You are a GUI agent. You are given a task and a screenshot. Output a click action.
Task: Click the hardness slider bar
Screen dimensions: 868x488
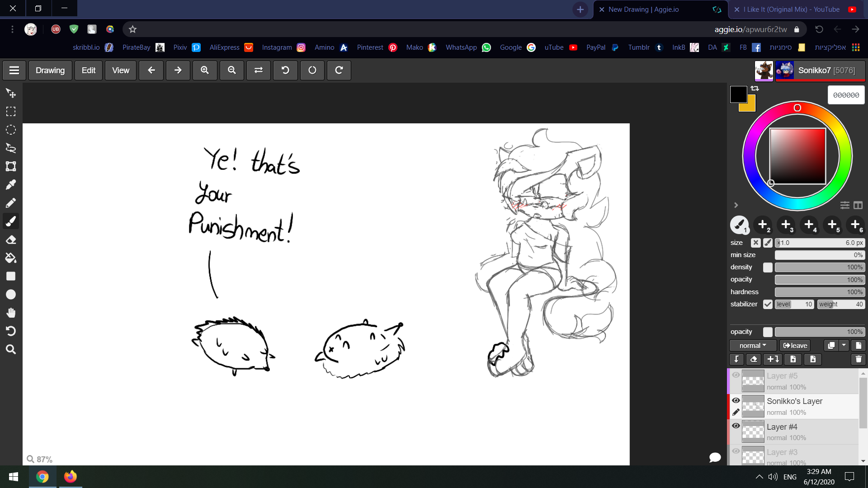(819, 292)
